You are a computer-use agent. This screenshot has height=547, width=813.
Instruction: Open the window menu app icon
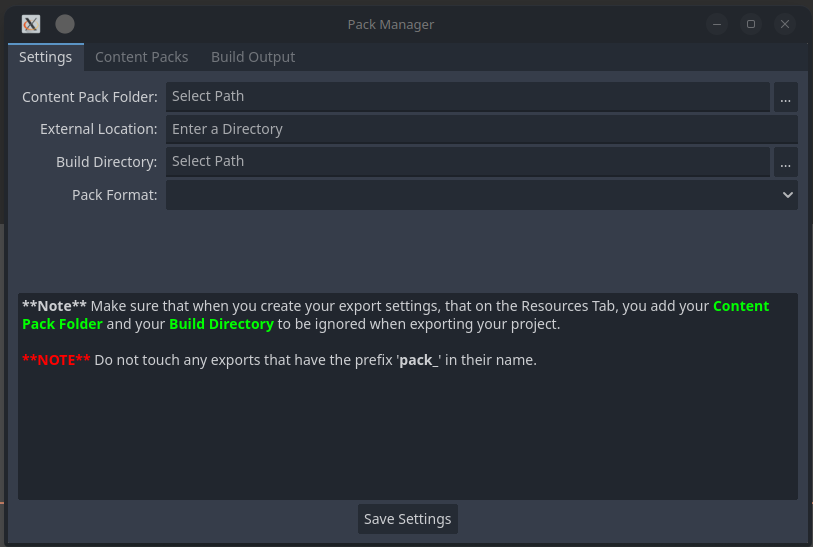(31, 24)
